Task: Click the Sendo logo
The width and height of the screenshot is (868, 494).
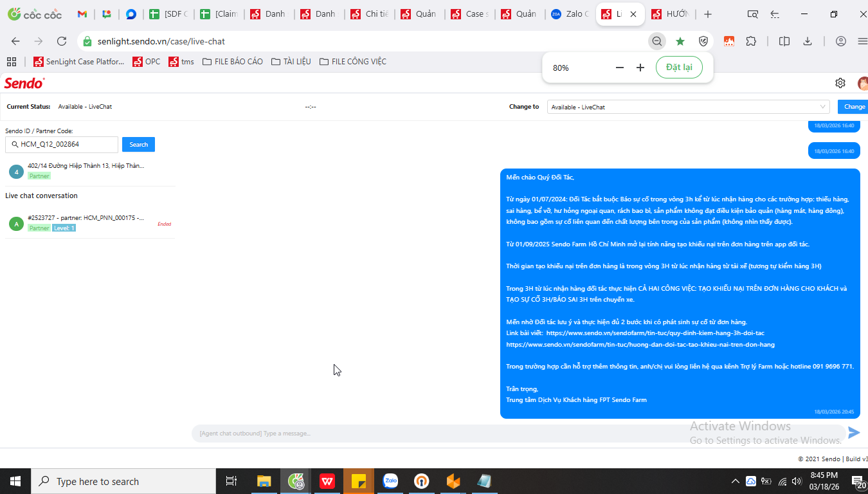Action: [x=24, y=83]
